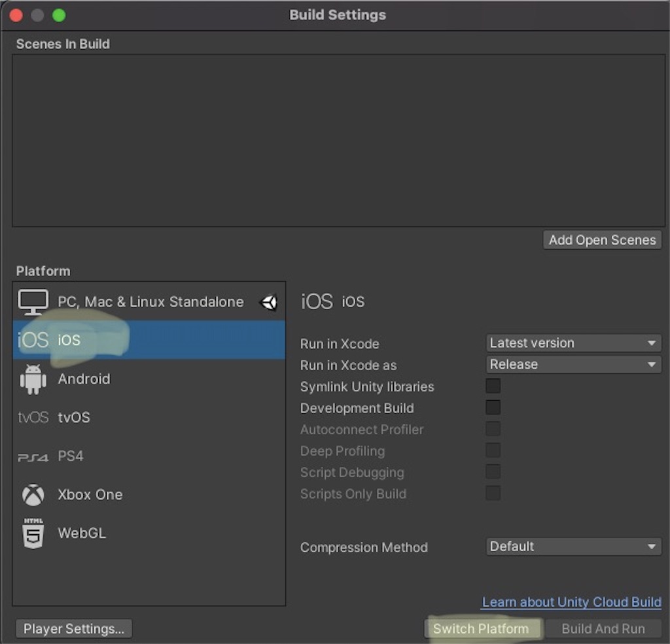Click the Android robot icon

tap(33, 379)
